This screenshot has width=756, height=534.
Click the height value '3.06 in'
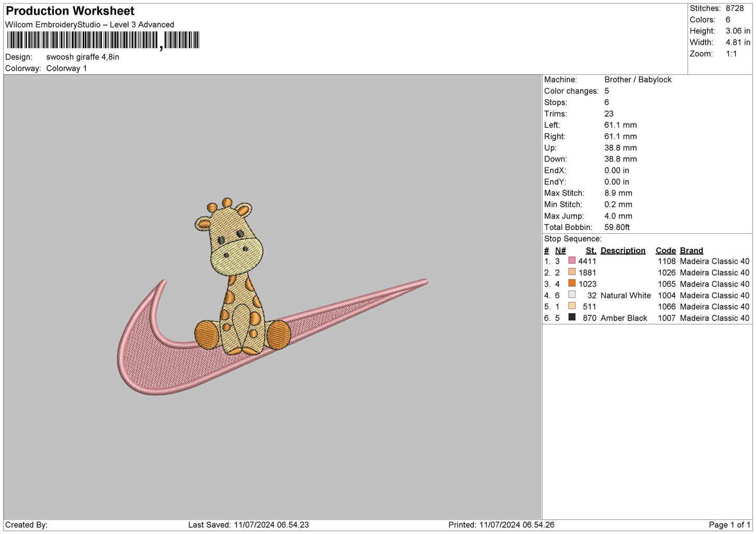738,31
